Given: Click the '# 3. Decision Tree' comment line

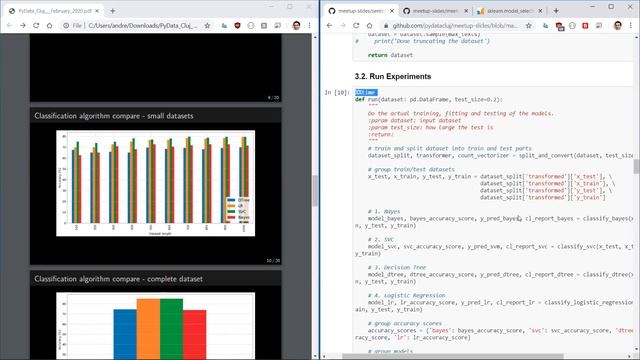Looking at the screenshot, I should click(x=397, y=268).
